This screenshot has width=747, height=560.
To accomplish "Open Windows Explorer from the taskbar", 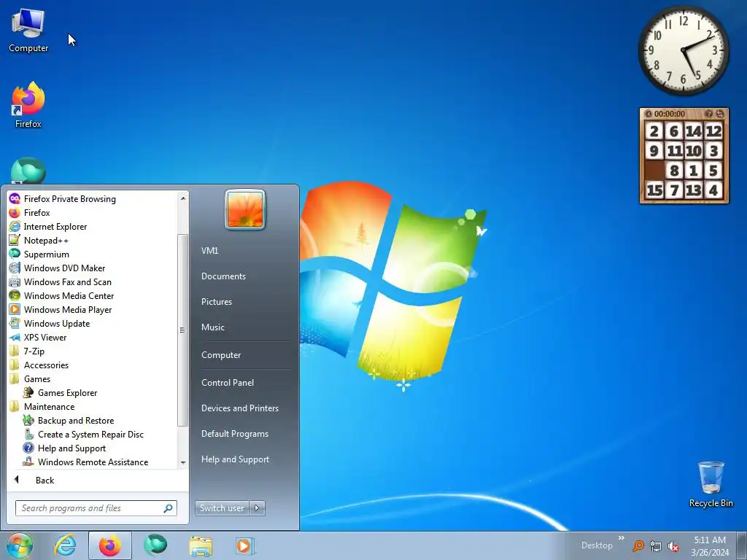I will click(x=201, y=545).
